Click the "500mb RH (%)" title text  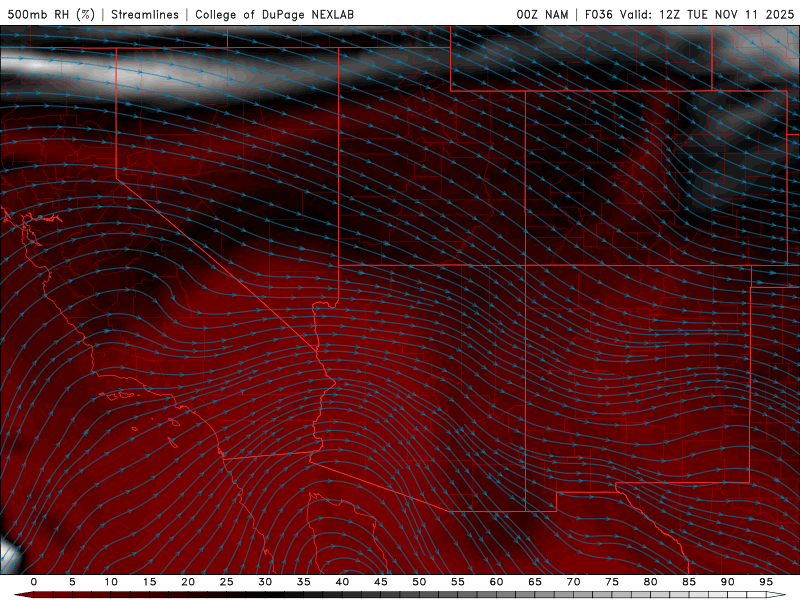click(x=52, y=14)
